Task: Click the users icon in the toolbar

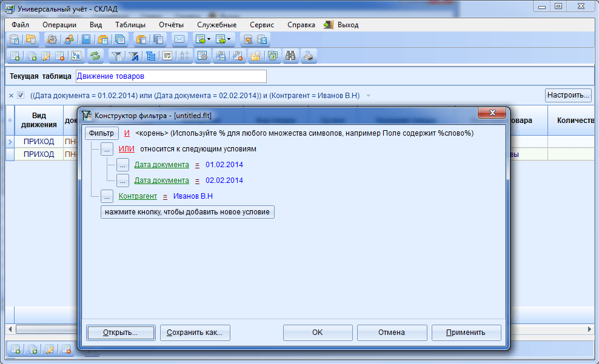Action: click(x=69, y=39)
